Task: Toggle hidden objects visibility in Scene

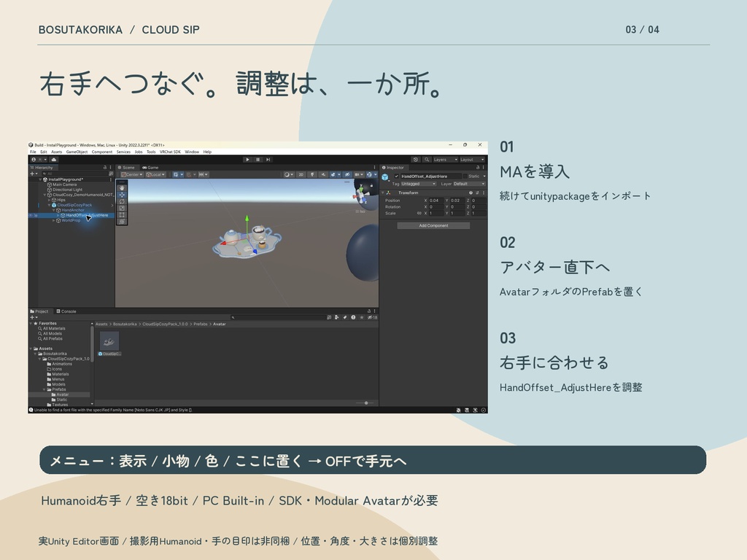Action: click(x=347, y=175)
